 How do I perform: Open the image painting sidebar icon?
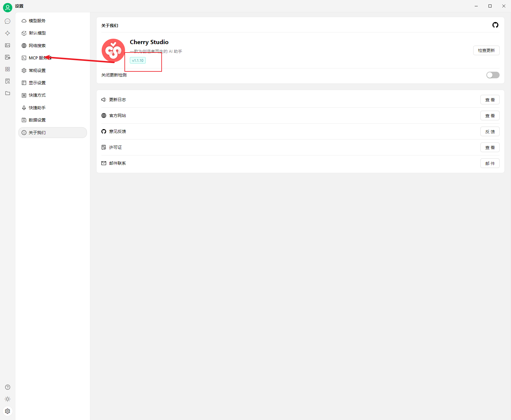pos(7,45)
